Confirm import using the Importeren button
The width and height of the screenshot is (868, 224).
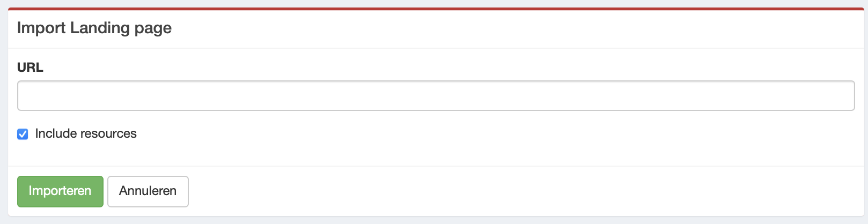click(60, 191)
